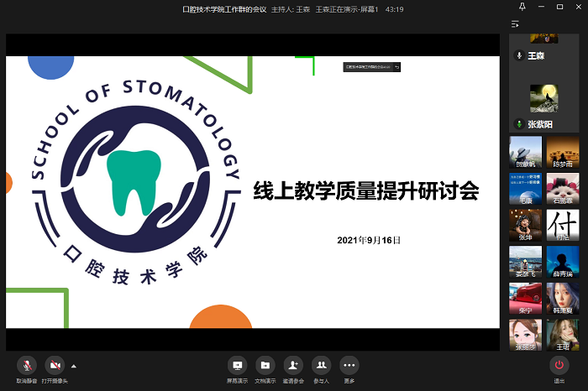Select 贺蒙帆's participant thumbnail

tap(526, 153)
